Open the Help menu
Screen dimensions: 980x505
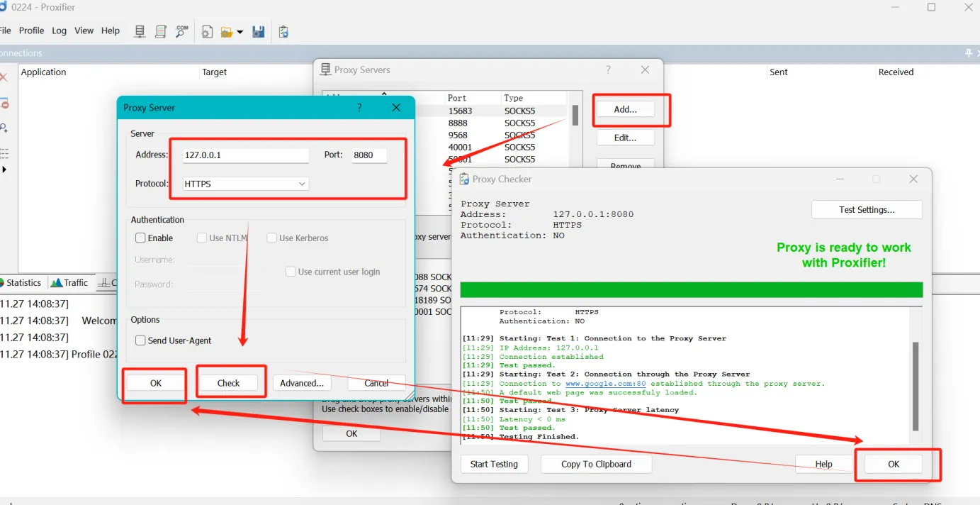pyautogui.click(x=111, y=30)
